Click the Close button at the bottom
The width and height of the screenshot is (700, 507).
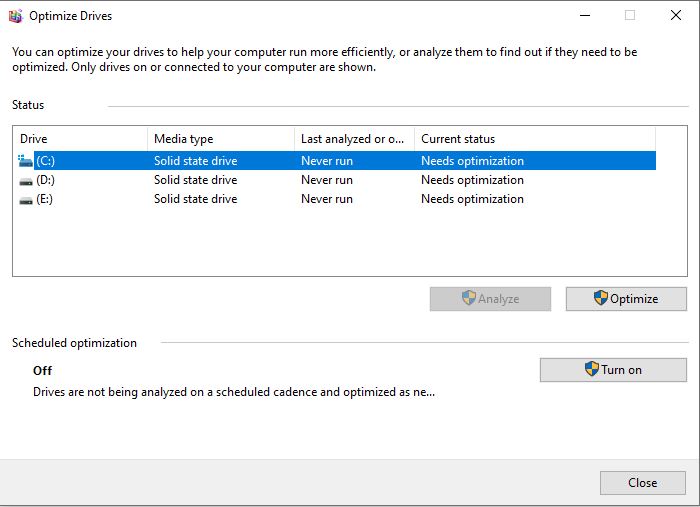click(642, 482)
